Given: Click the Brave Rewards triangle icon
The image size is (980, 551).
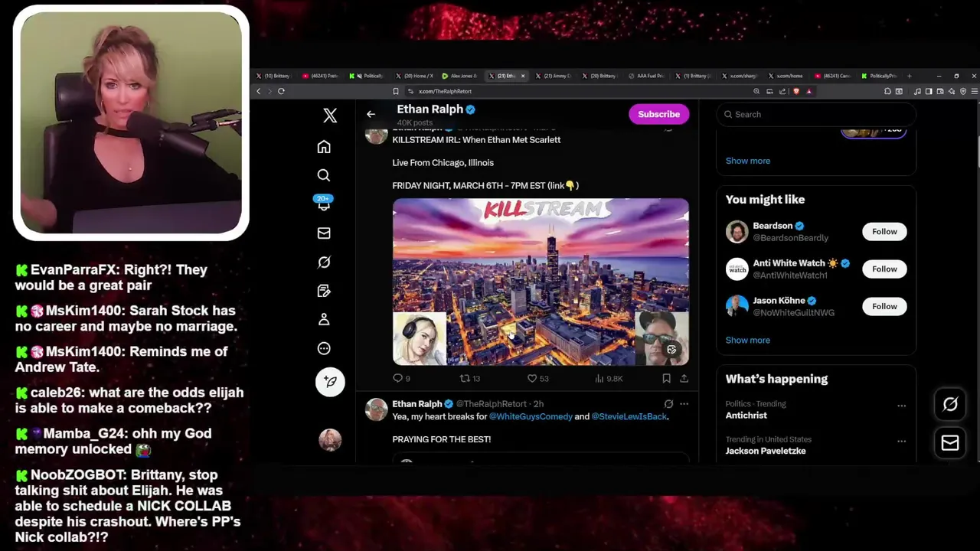Looking at the screenshot, I should click(x=808, y=91).
